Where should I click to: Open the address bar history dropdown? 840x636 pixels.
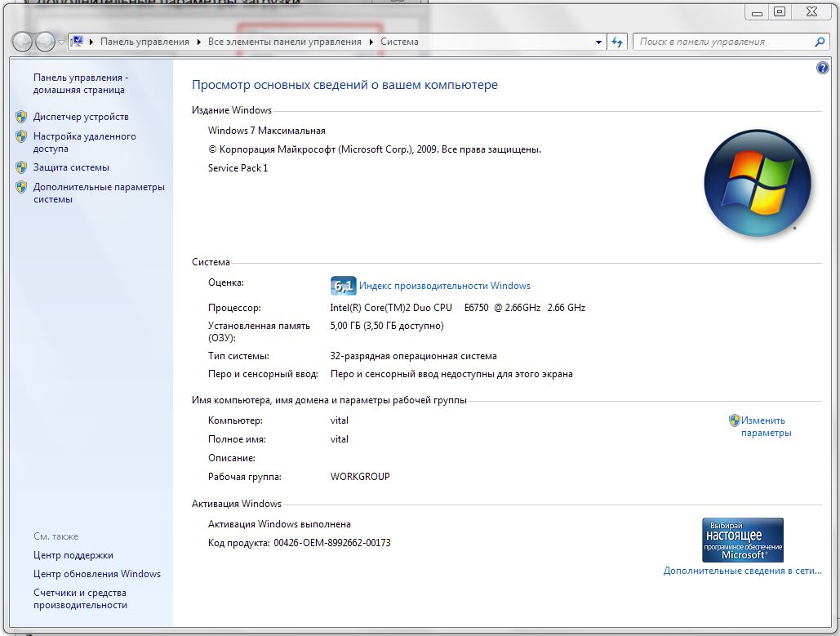click(598, 42)
